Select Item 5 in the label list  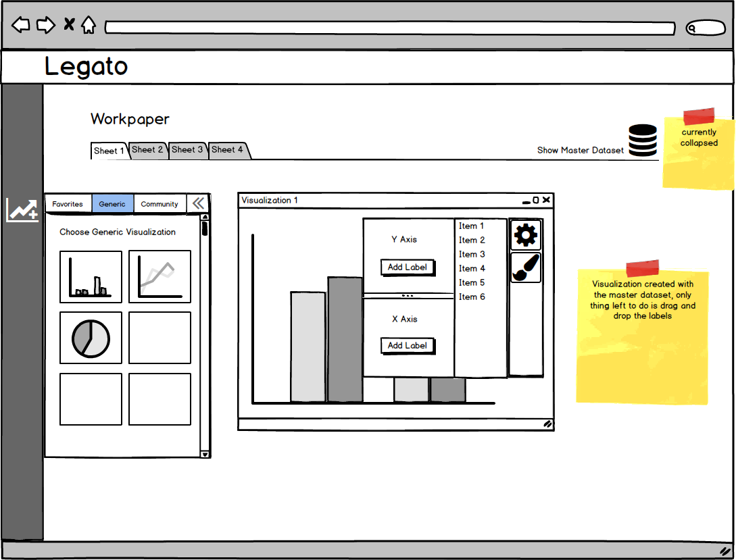point(472,283)
